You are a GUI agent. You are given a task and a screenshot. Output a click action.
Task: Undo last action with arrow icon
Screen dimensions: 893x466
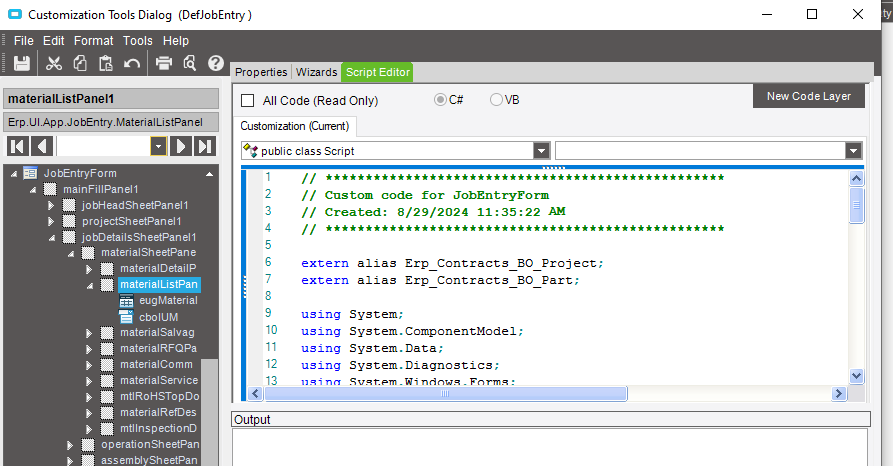[132, 63]
